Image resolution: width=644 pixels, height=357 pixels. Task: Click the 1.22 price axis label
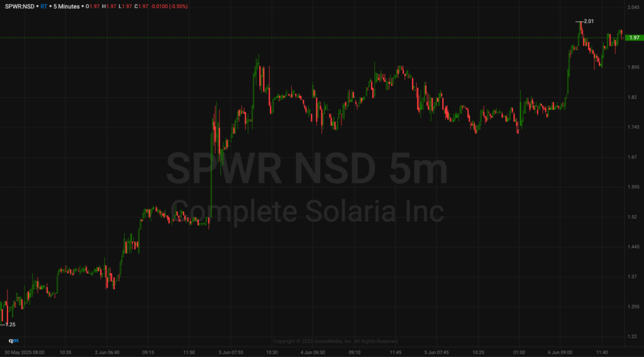(632, 337)
